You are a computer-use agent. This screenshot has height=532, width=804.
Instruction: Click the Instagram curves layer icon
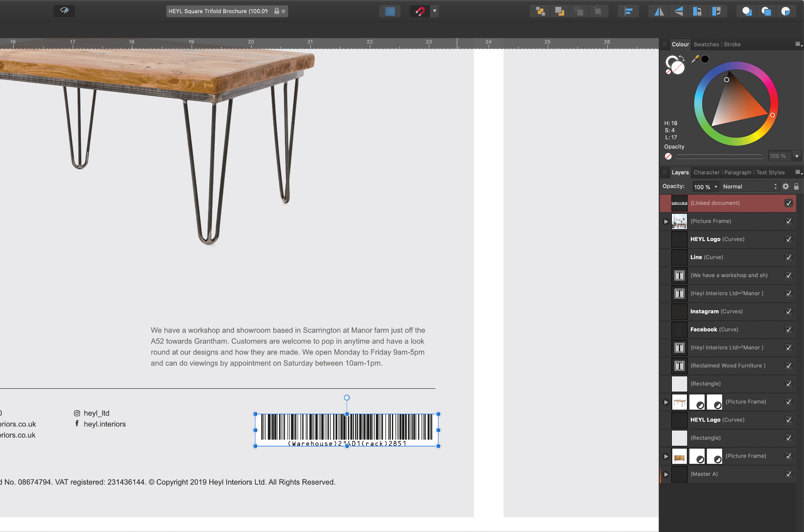point(679,311)
